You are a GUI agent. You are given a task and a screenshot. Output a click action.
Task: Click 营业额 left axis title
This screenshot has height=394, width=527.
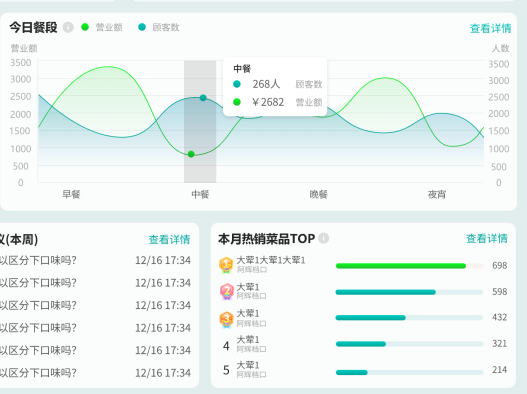point(24,48)
